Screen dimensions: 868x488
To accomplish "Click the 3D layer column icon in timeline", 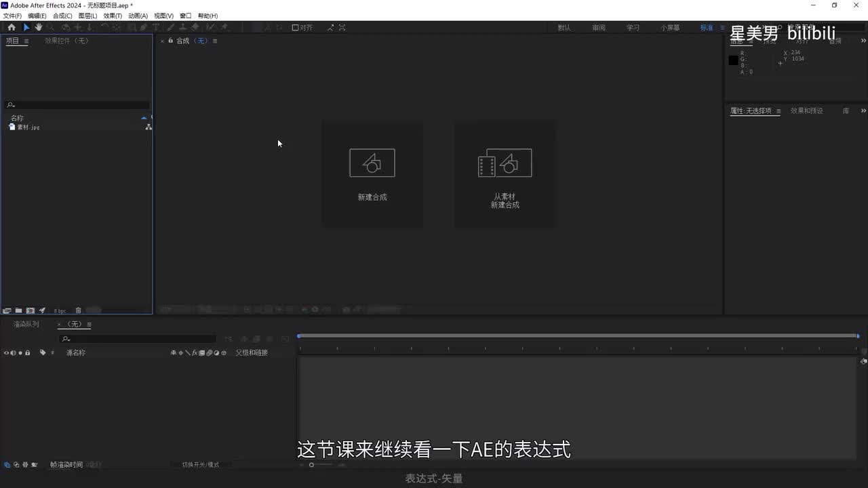I will point(224,352).
